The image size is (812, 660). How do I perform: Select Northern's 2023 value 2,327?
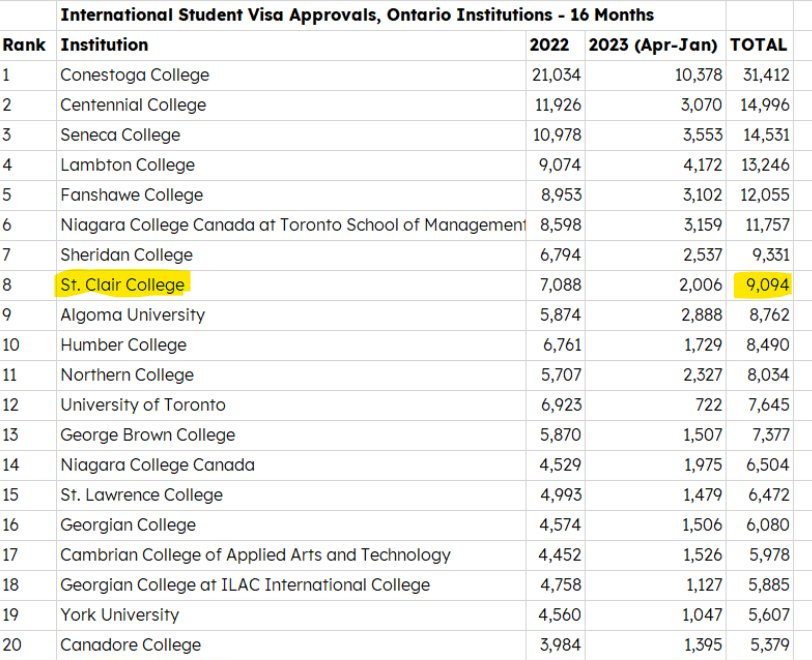pos(655,376)
